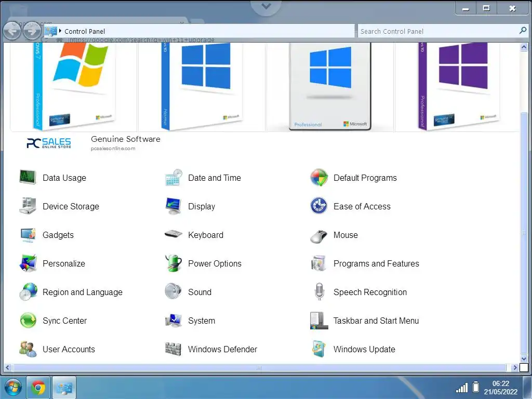Click the PC Sales Online Store logo
The height and width of the screenshot is (399, 532).
point(49,143)
